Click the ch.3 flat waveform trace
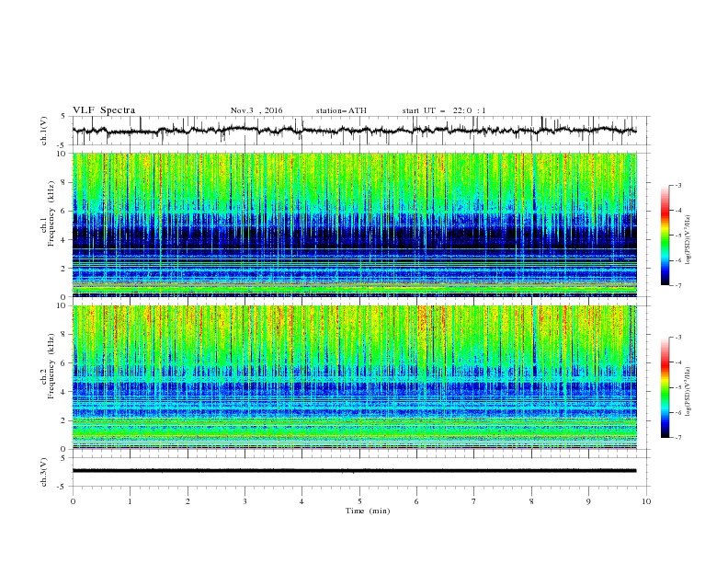 [x=354, y=471]
